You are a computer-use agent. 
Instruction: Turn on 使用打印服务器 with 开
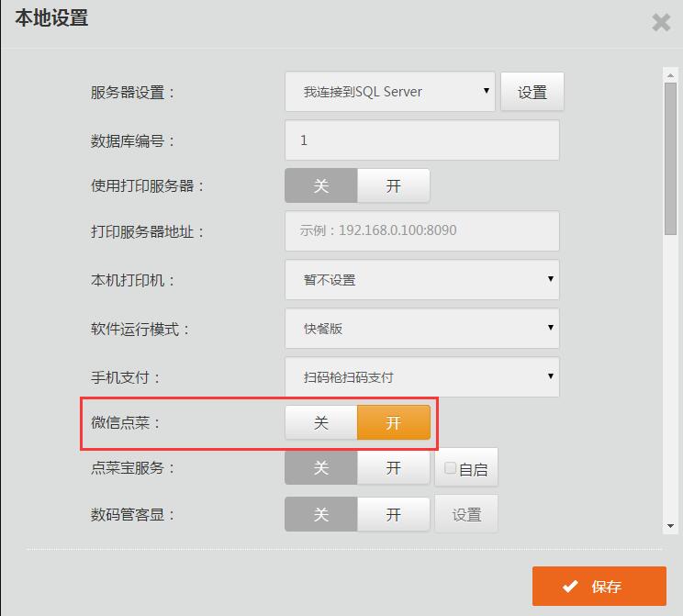click(393, 186)
